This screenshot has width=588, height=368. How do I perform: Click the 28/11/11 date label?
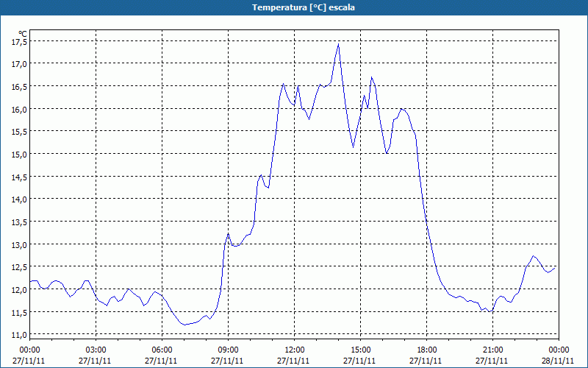coord(558,361)
